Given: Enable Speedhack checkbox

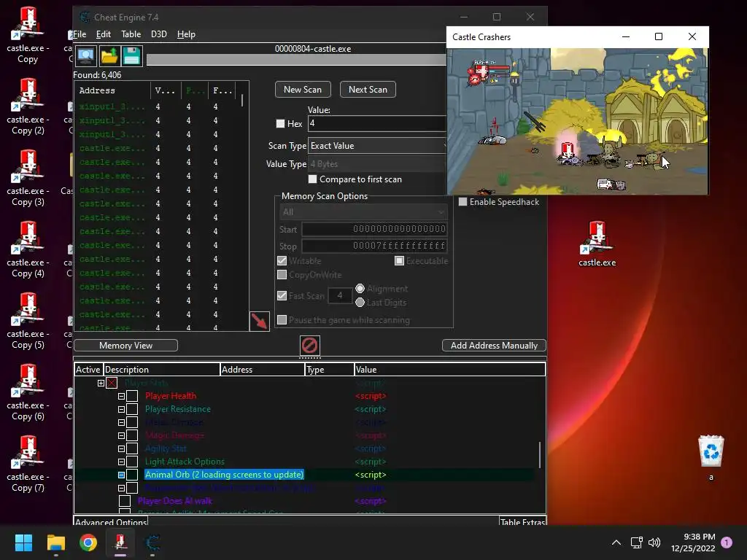Looking at the screenshot, I should [462, 202].
